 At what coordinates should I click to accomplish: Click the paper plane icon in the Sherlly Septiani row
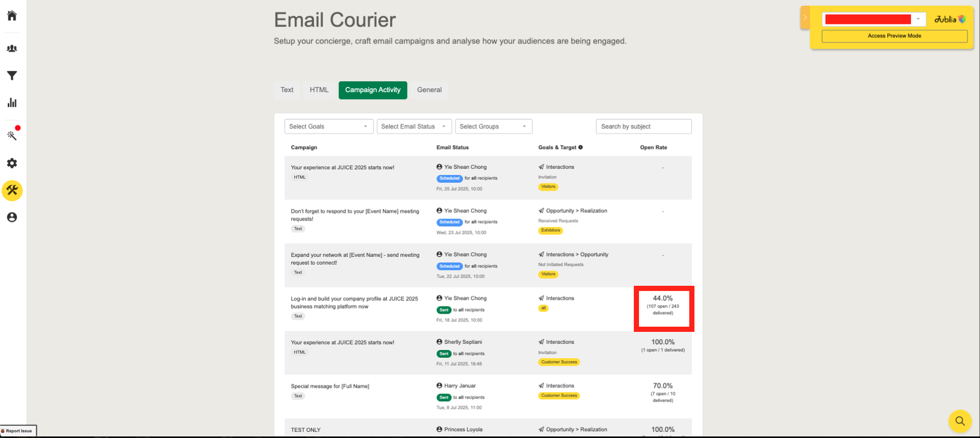(x=541, y=342)
